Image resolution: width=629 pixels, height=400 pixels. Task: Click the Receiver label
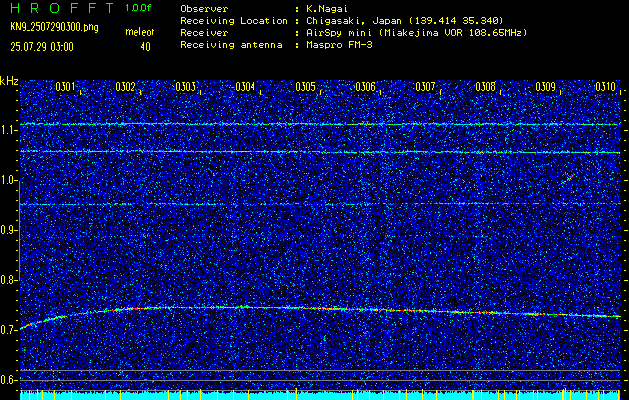pyautogui.click(x=204, y=32)
